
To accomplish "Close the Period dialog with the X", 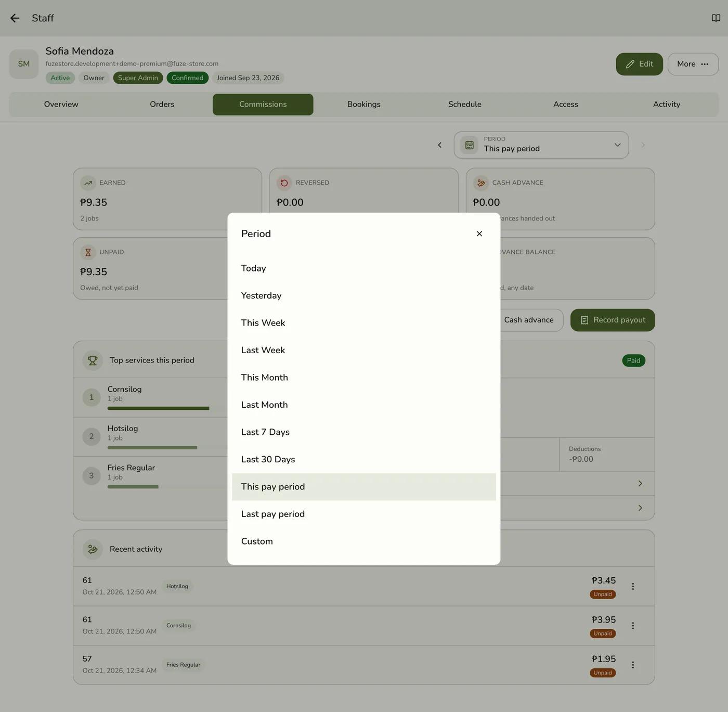I will [479, 234].
